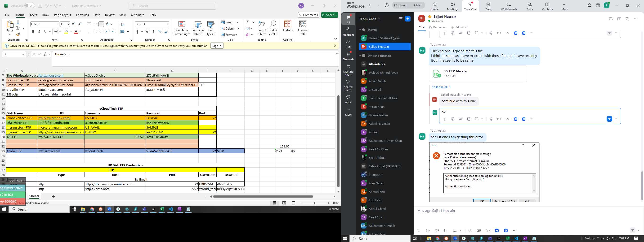644x242 pixels.
Task: Expand the Team Chat header dropdown
Action: pos(379,19)
